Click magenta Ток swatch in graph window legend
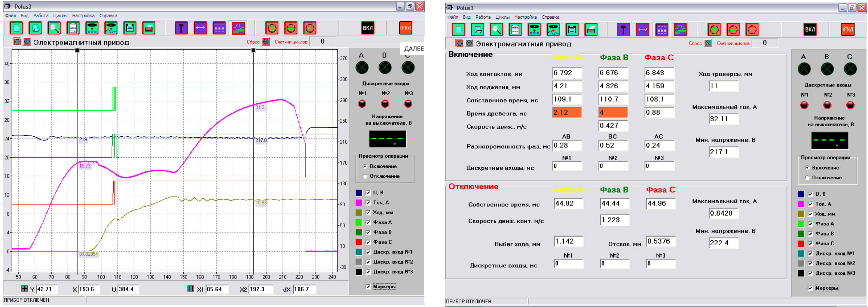Viewport: 868px width, 307px height. pos(359,203)
